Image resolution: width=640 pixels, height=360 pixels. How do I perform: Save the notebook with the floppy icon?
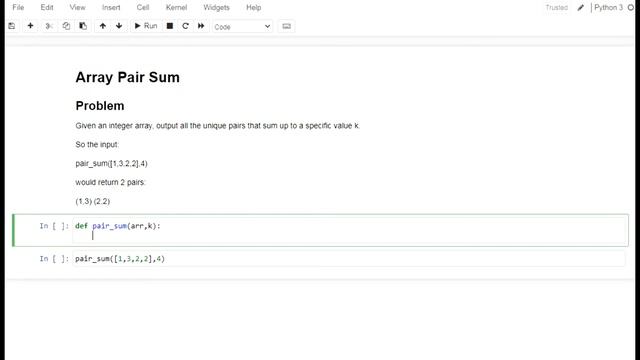click(x=12, y=26)
